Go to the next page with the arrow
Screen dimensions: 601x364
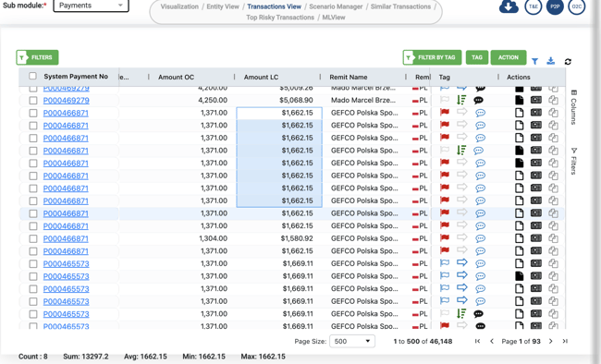[551, 341]
